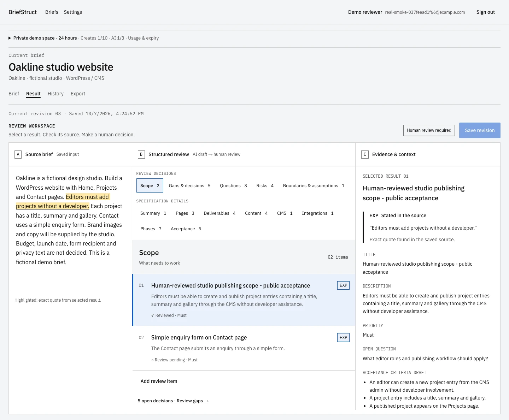This screenshot has height=420, width=509.
Task: Open the Questions category
Action: [x=233, y=186]
